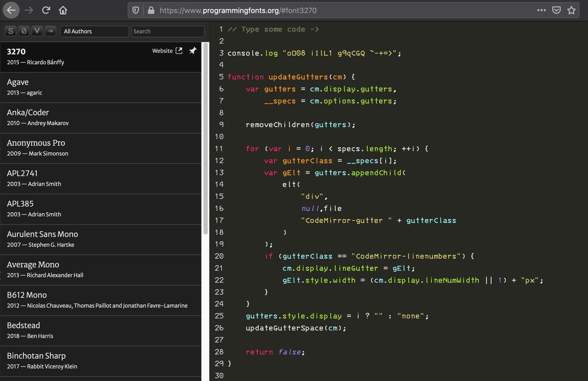Select the Average Mono font
Viewport: 588px width, 381px height.
click(101, 269)
